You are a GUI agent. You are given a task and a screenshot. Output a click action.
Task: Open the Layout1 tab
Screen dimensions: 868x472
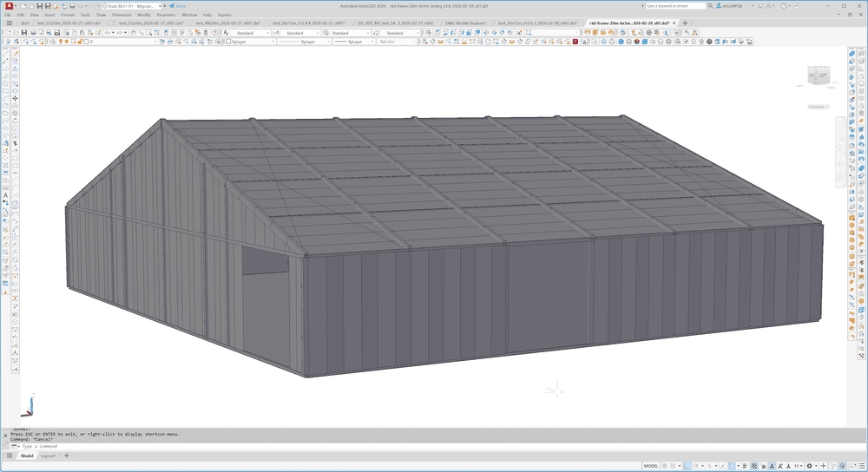(x=48, y=456)
